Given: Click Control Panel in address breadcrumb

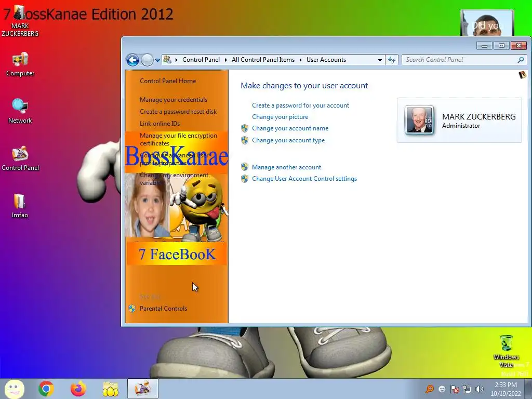Looking at the screenshot, I should (201, 60).
